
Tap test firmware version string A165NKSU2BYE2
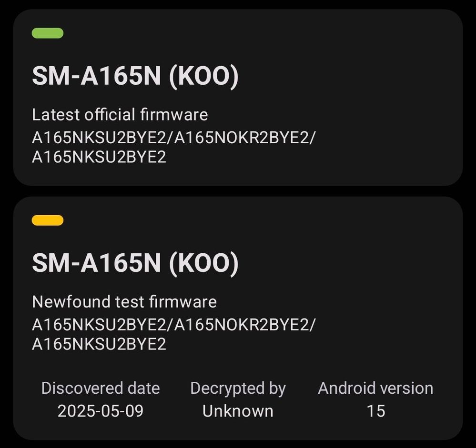tap(99, 325)
